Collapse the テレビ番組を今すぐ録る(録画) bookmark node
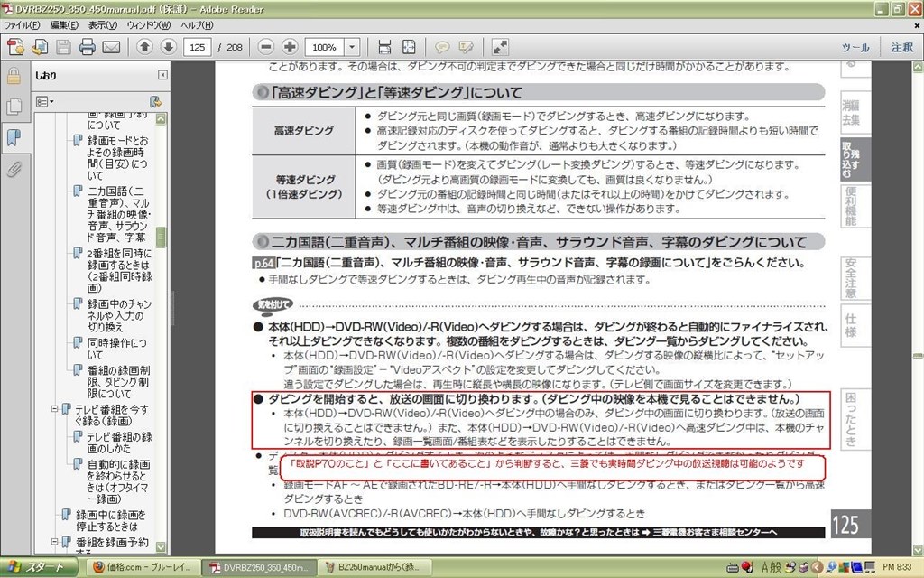This screenshot has height=578, width=924. 54,409
